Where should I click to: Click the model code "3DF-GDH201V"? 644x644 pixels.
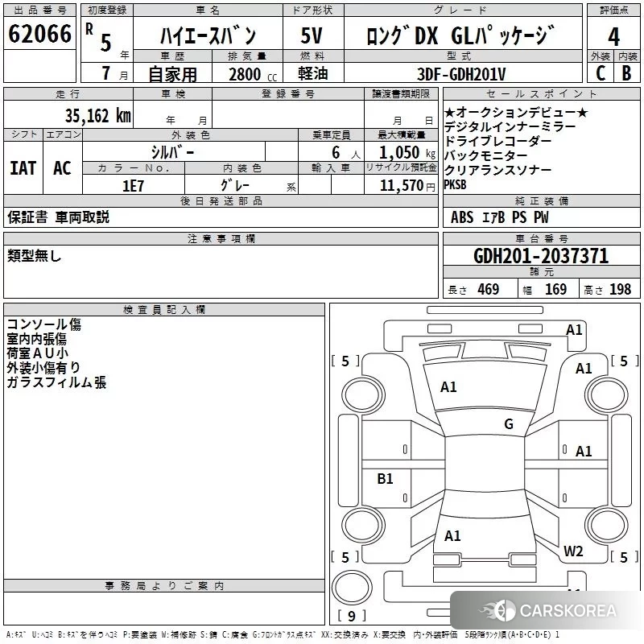click(x=461, y=74)
